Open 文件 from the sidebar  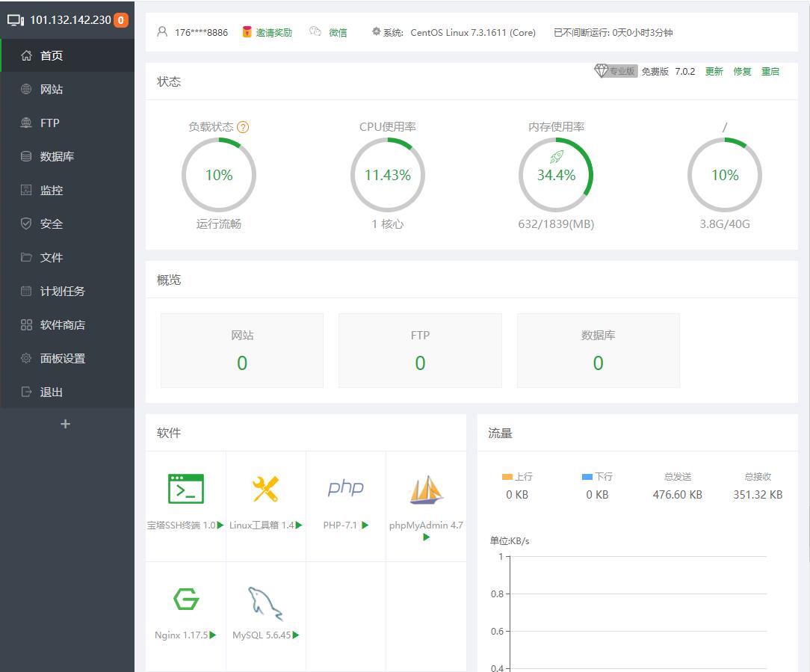coord(67,257)
